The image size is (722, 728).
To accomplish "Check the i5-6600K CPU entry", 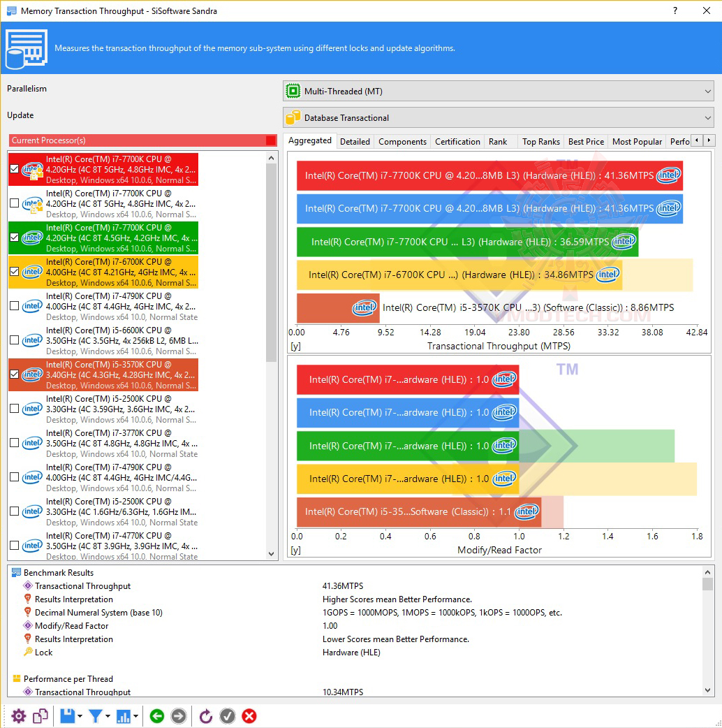I will (x=15, y=340).
